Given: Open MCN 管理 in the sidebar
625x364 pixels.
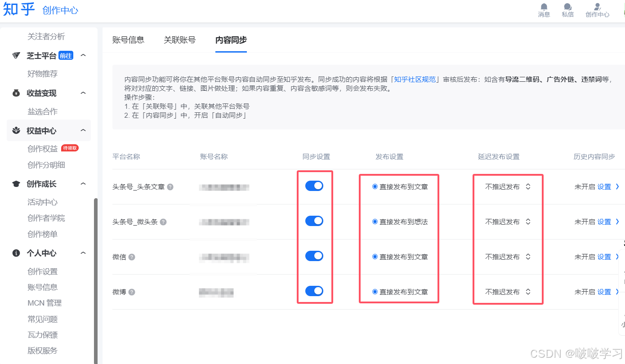Looking at the screenshot, I should (45, 303).
